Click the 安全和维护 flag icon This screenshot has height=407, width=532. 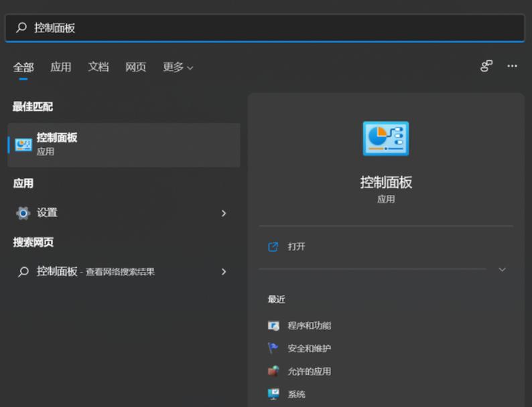pyautogui.click(x=273, y=348)
